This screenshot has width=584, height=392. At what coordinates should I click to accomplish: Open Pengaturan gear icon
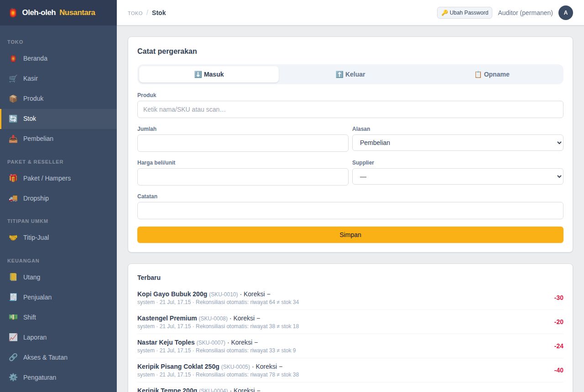pyautogui.click(x=13, y=377)
